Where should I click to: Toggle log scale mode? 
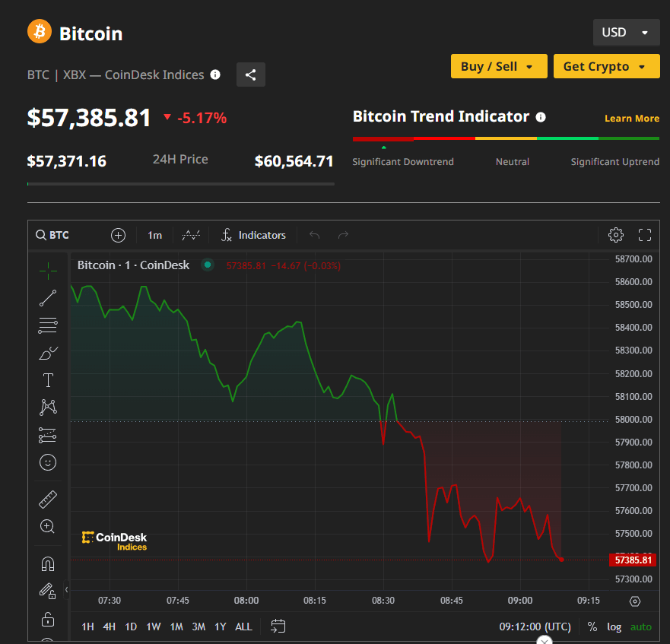614,627
